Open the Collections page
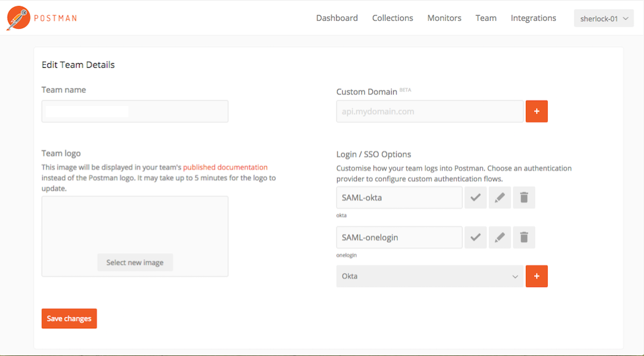 (392, 18)
